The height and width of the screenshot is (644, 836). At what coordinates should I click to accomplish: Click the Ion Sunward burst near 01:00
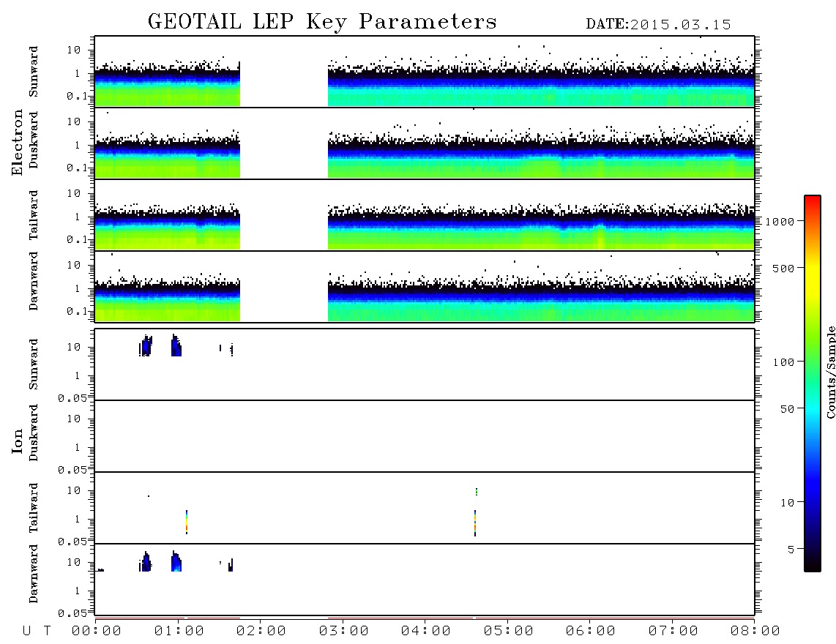tap(176, 346)
